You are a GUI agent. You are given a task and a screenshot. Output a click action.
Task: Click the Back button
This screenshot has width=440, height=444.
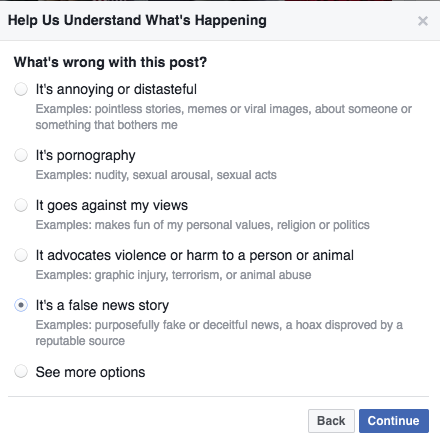pyautogui.click(x=331, y=421)
